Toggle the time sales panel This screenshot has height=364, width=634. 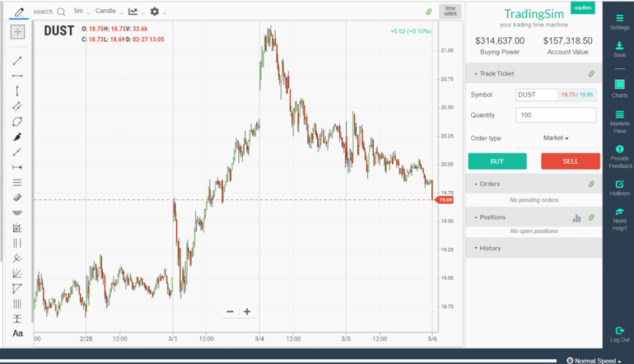[450, 11]
